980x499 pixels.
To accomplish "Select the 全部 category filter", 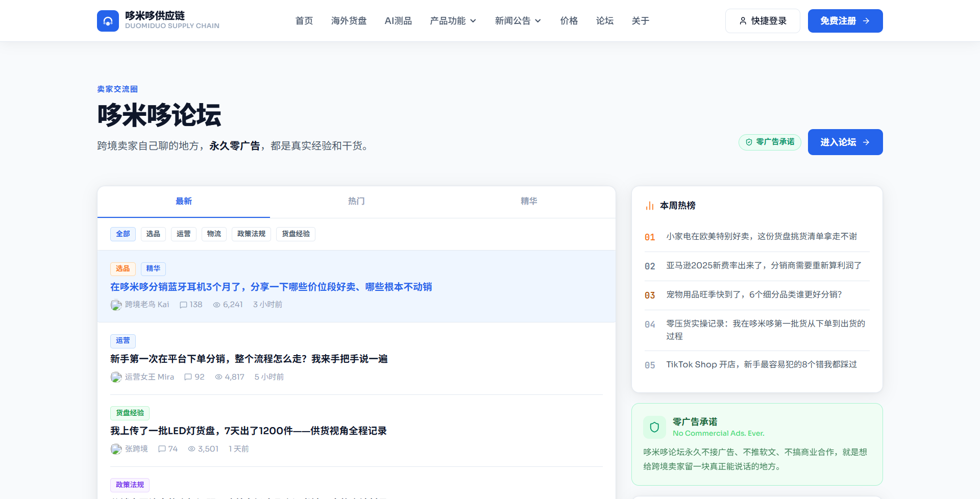I will point(123,234).
